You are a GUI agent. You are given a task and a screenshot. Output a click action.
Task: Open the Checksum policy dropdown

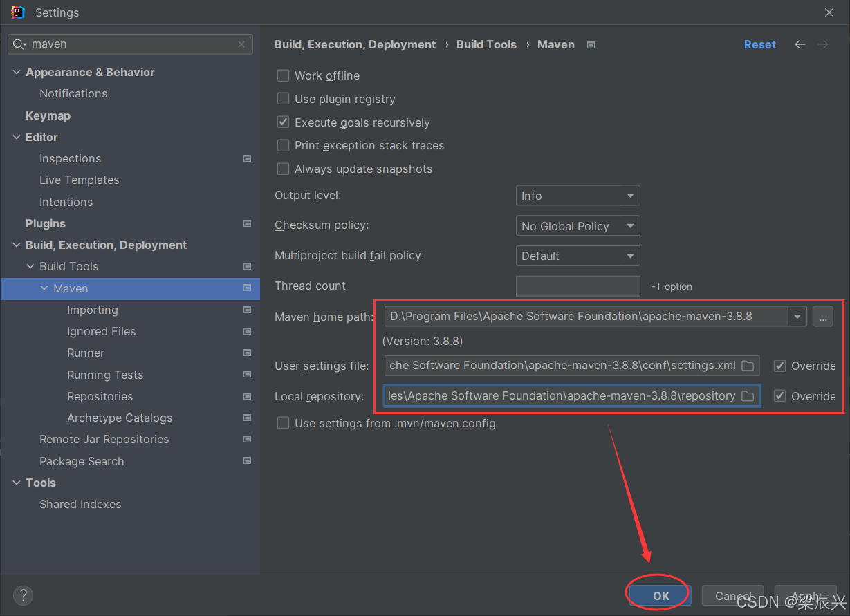point(578,226)
